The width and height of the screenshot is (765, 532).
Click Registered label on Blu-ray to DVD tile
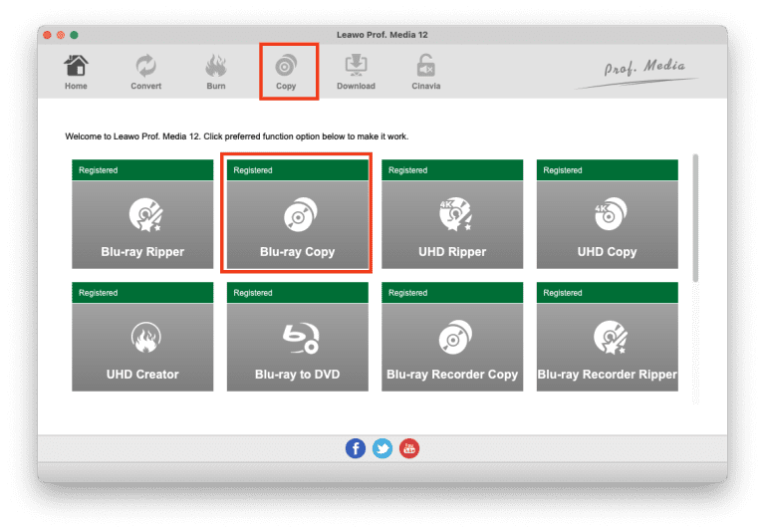coord(253,293)
